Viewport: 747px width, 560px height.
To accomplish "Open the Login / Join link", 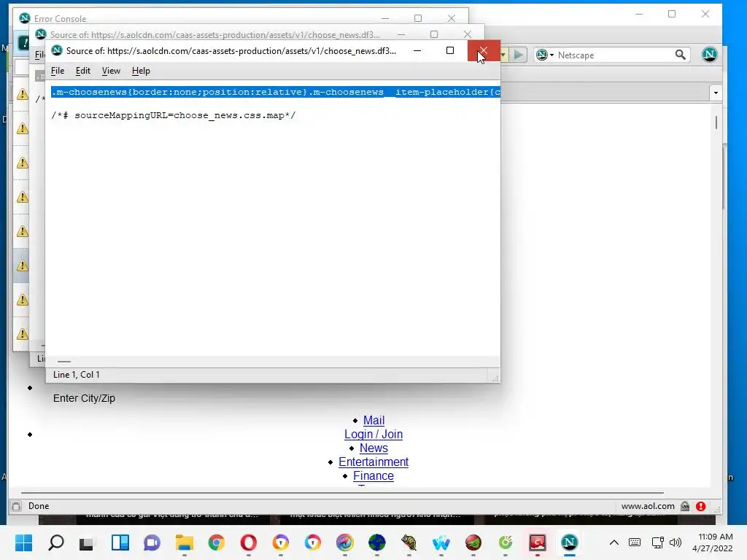I will (373, 435).
